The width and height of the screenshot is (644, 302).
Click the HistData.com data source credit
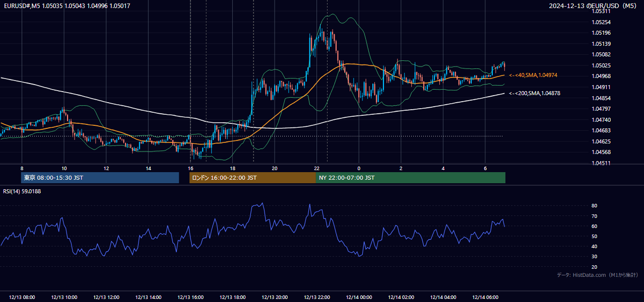tap(597, 275)
